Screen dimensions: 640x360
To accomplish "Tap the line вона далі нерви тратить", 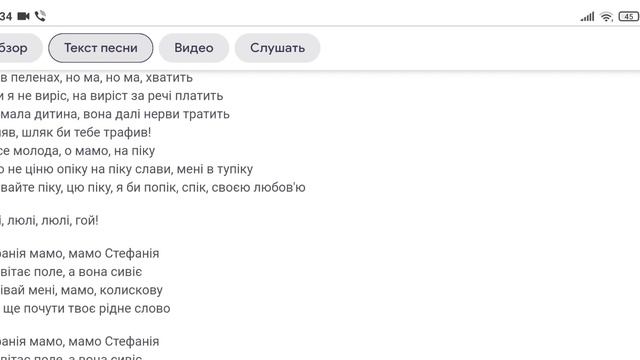I will 115,114.
